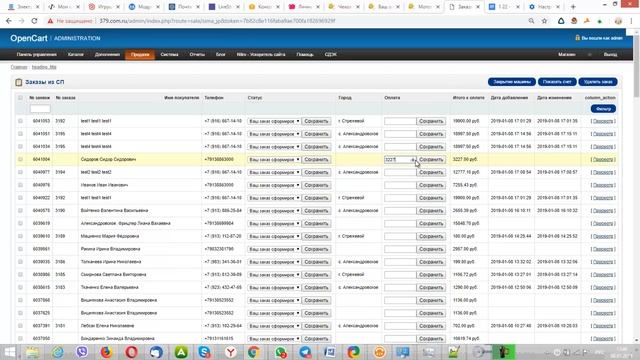Open the highlighted Продажи menu
This screenshot has height=360, width=640.
click(140, 55)
